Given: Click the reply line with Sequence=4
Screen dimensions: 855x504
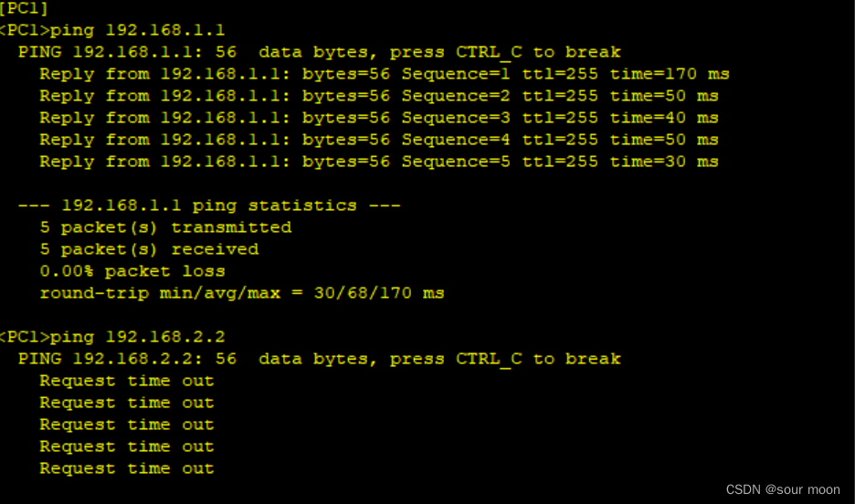Looking at the screenshot, I should tap(379, 140).
